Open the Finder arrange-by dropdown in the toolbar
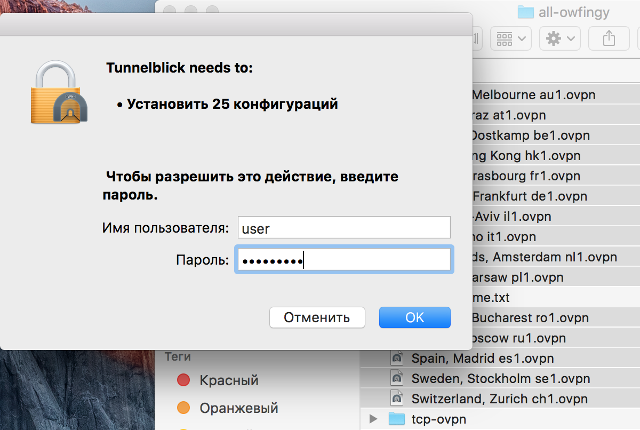 tap(511, 39)
